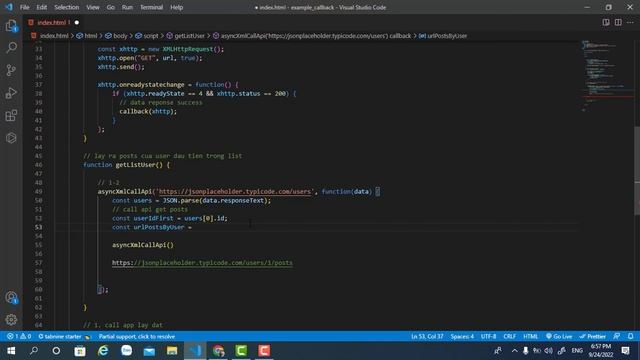Open the Help menu
Screen dimensions: 640x360
(176, 7)
